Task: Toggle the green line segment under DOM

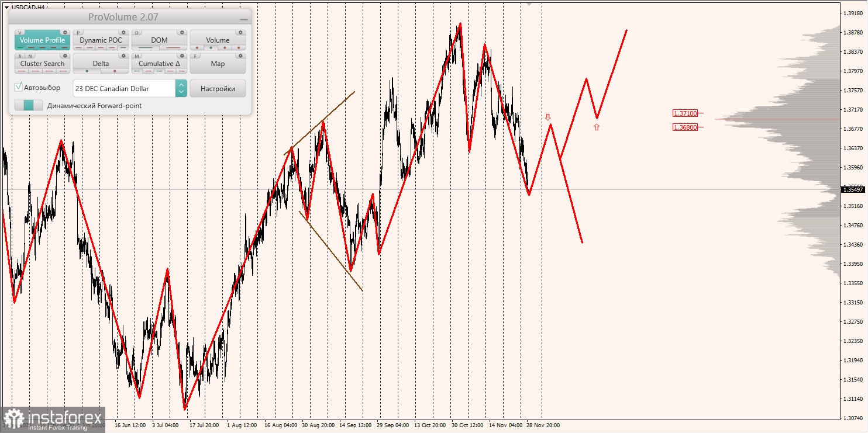Action: [x=145, y=47]
